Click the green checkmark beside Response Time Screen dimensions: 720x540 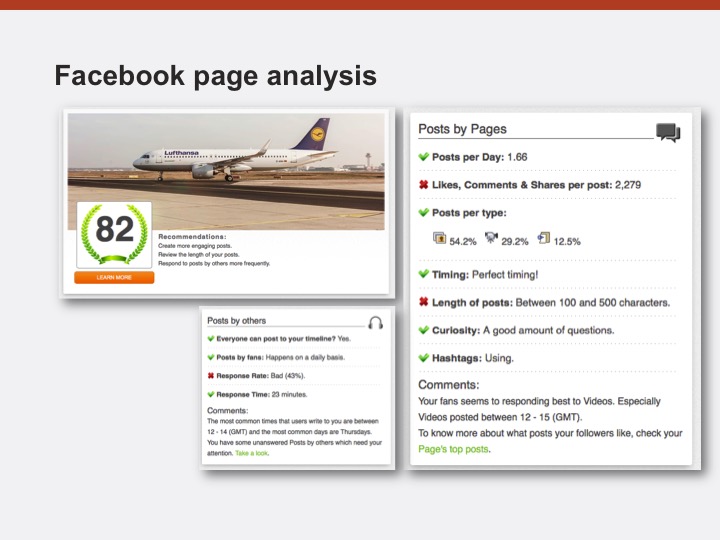pyautogui.click(x=210, y=394)
